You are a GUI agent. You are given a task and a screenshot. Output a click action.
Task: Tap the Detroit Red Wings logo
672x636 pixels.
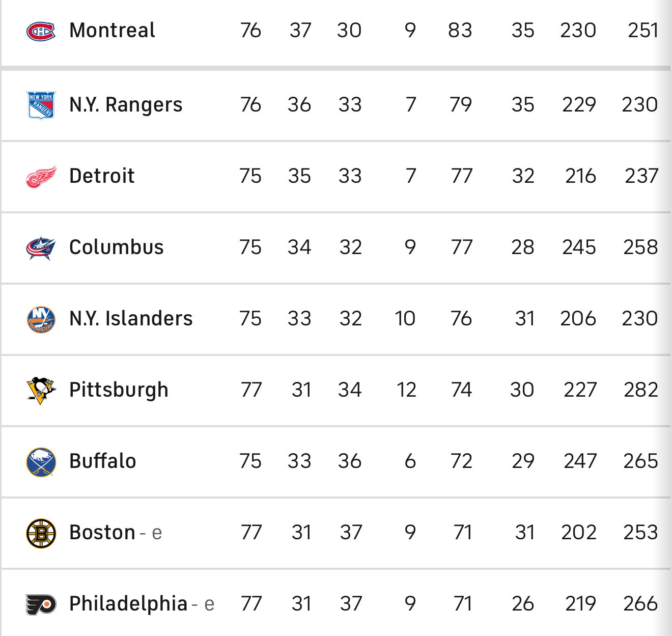coord(41,177)
